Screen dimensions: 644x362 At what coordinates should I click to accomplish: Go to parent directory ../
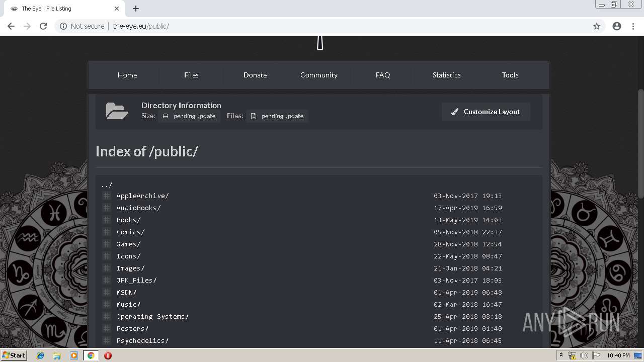(x=107, y=185)
